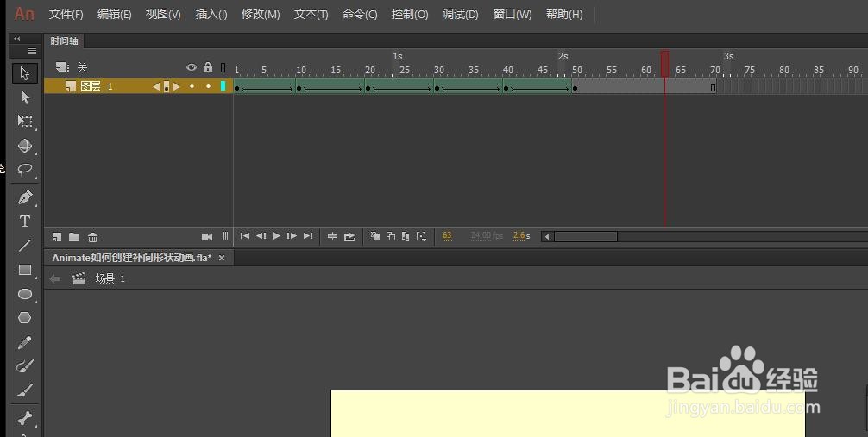868x437 pixels.
Task: Open the 窗口(W) menu
Action: (513, 15)
